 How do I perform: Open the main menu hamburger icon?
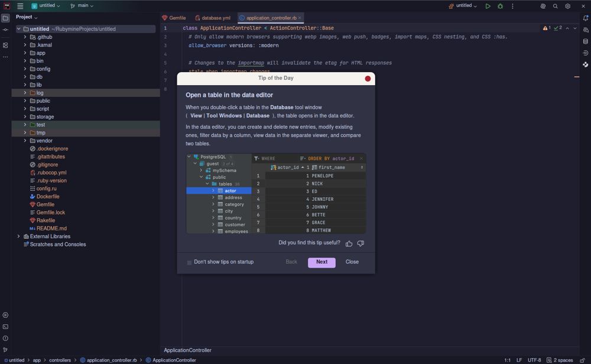click(20, 6)
